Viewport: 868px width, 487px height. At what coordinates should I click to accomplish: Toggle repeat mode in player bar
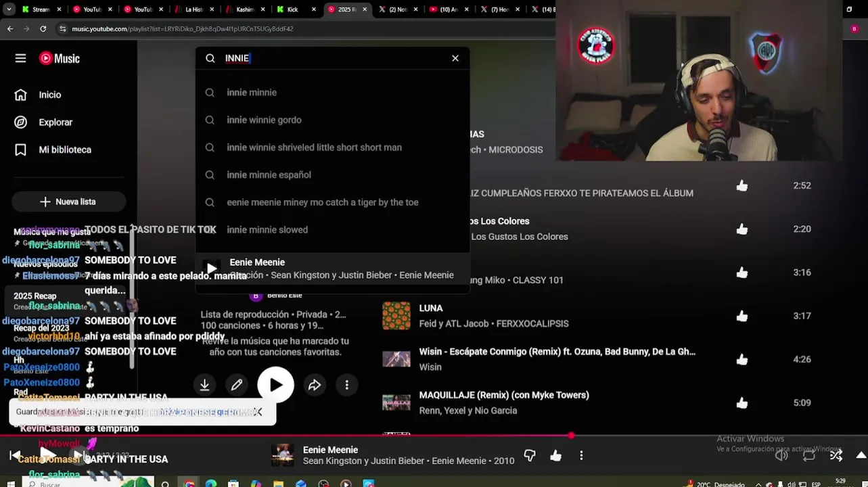(809, 455)
